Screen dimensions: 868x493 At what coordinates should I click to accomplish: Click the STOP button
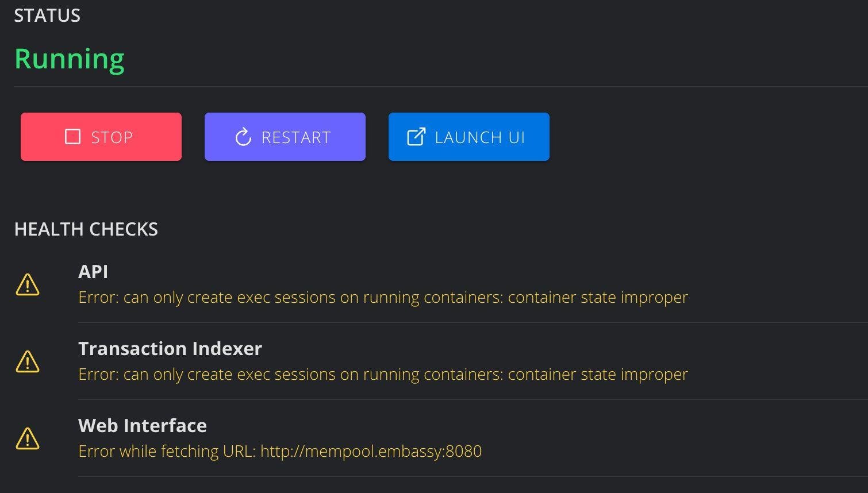[101, 137]
